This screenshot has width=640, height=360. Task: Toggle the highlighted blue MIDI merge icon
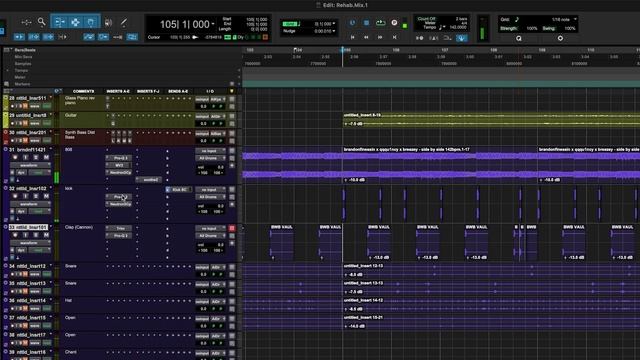[x=462, y=38]
